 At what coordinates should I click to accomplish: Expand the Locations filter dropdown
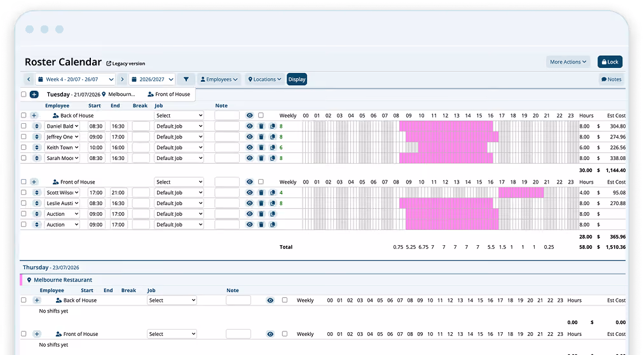265,79
